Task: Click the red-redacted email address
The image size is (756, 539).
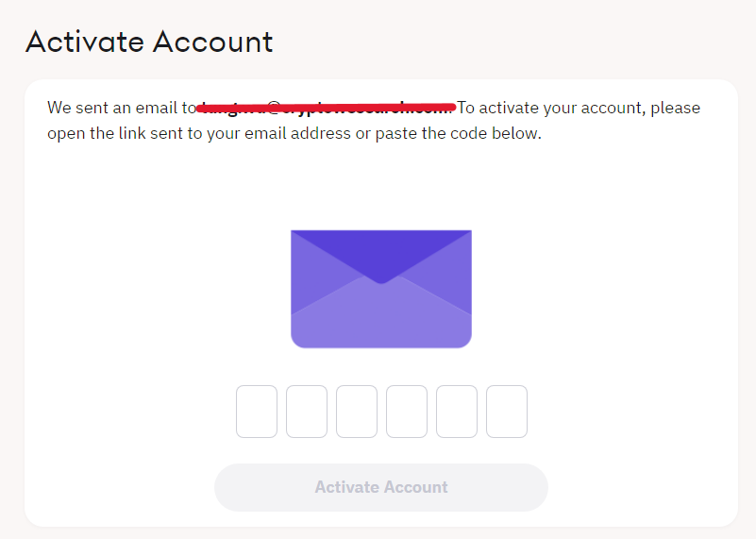Action: click(x=327, y=108)
